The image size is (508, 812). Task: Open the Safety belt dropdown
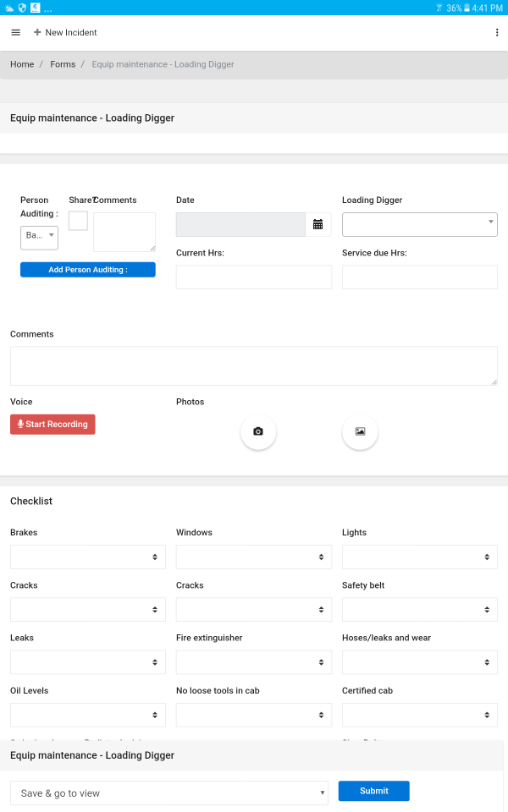pyautogui.click(x=419, y=609)
